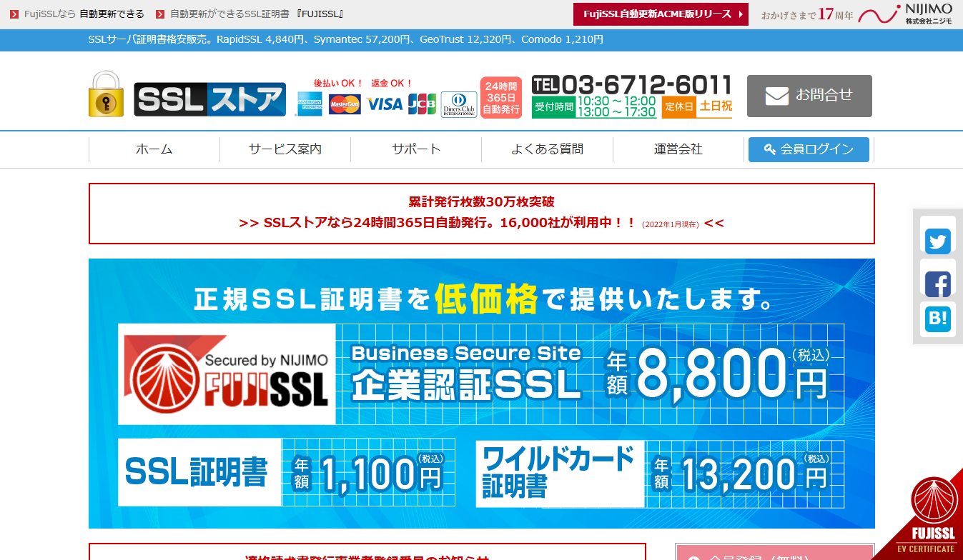Click the 土日祝 holiday text
Viewport: 963px width, 560px height.
click(716, 106)
